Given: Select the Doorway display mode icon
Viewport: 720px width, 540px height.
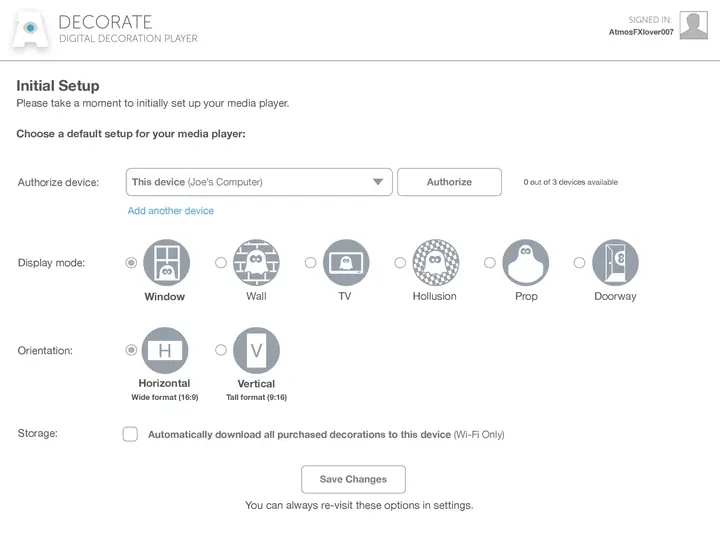Looking at the screenshot, I should pyautogui.click(x=615, y=263).
